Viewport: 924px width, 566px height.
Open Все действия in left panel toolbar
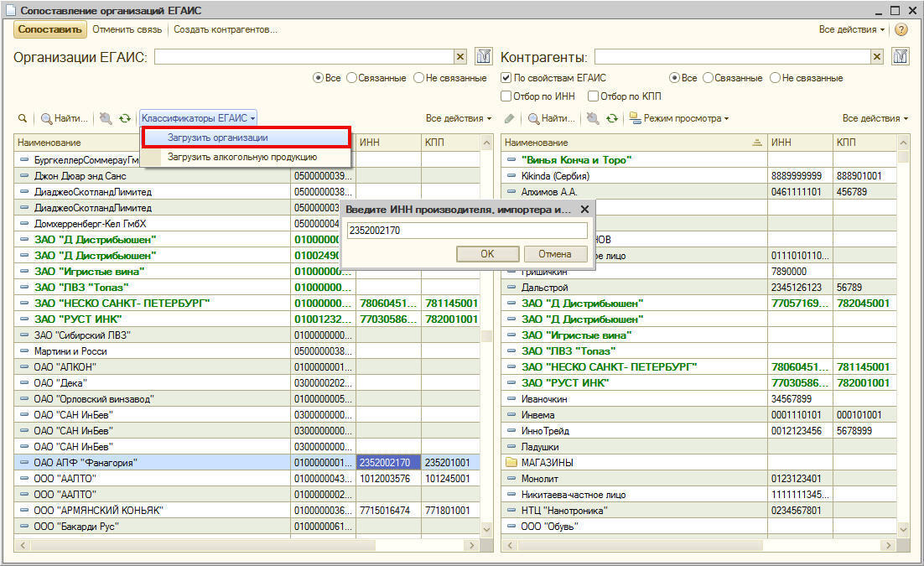(459, 118)
